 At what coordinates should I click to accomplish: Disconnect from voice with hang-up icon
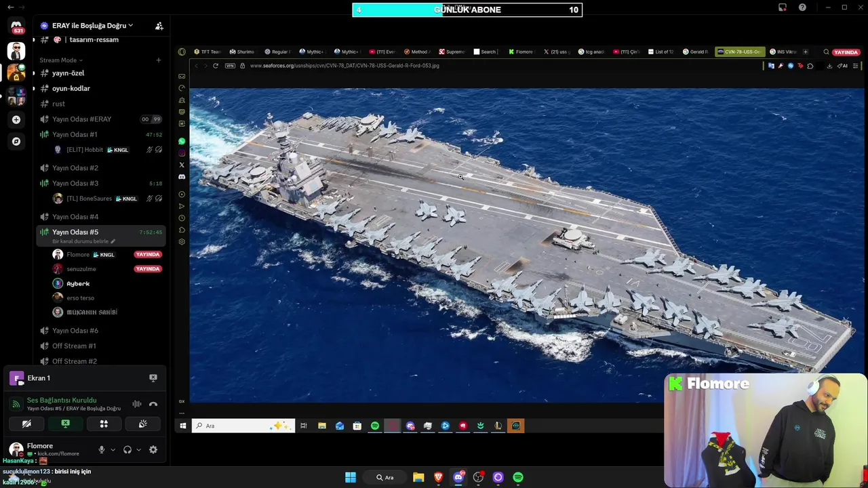[x=153, y=405]
